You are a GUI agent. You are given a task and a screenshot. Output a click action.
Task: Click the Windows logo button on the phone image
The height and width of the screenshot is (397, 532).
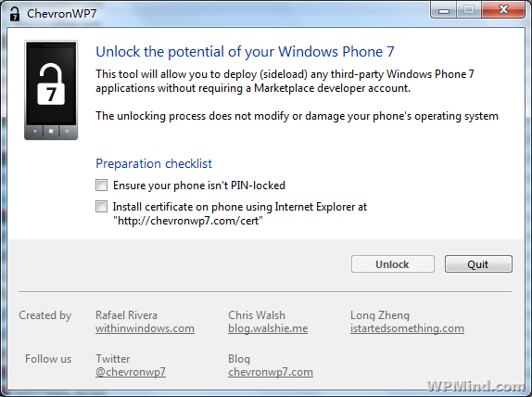51,131
